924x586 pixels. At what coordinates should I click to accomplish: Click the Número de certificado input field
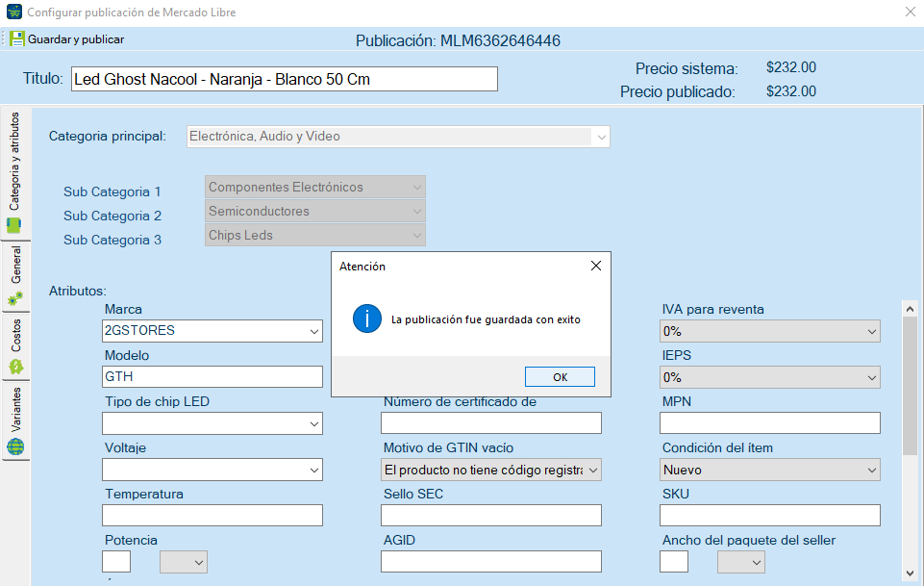(x=491, y=422)
